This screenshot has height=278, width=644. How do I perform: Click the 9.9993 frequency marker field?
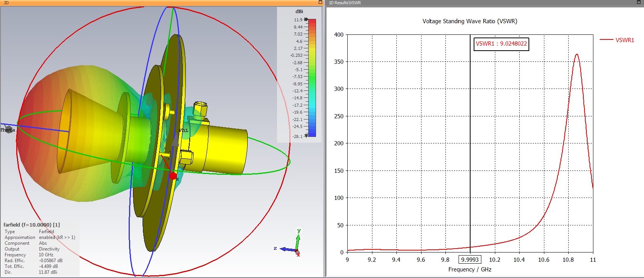pyautogui.click(x=470, y=260)
